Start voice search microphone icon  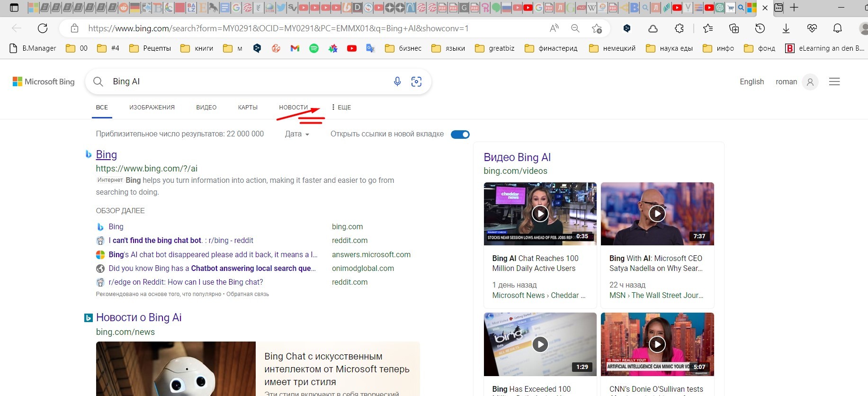397,81
